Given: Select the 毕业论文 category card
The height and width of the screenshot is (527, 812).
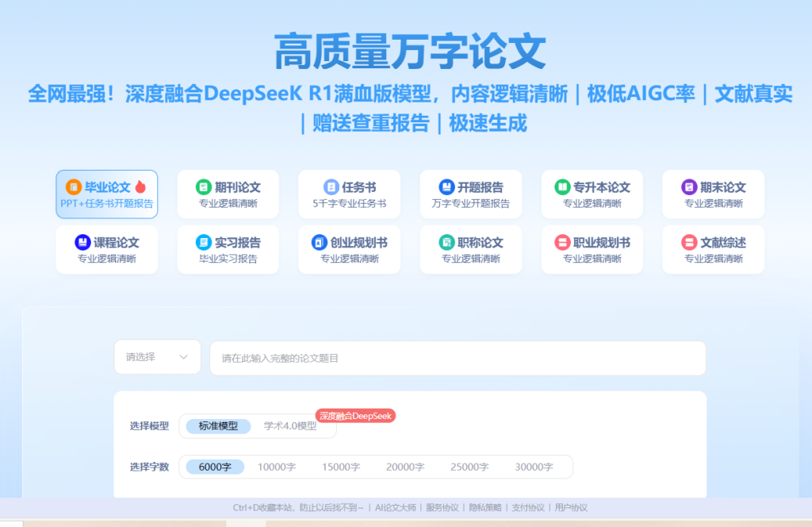Looking at the screenshot, I should 107,194.
